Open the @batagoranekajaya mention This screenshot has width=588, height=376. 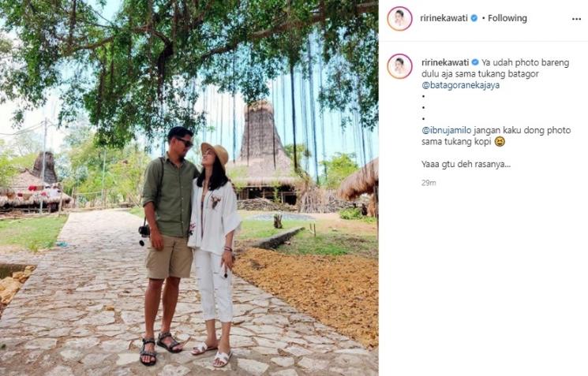[460, 85]
